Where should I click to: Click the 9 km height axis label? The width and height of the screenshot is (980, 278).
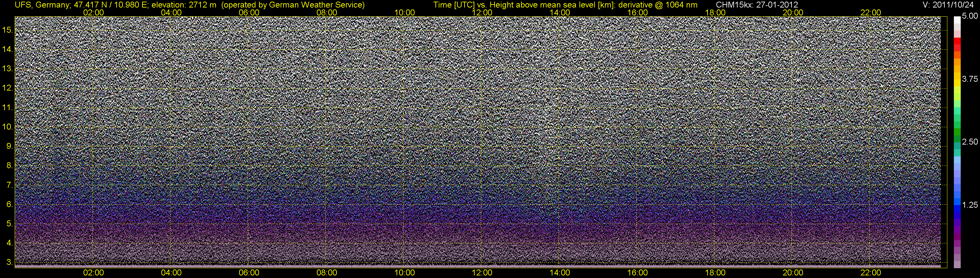(9, 146)
